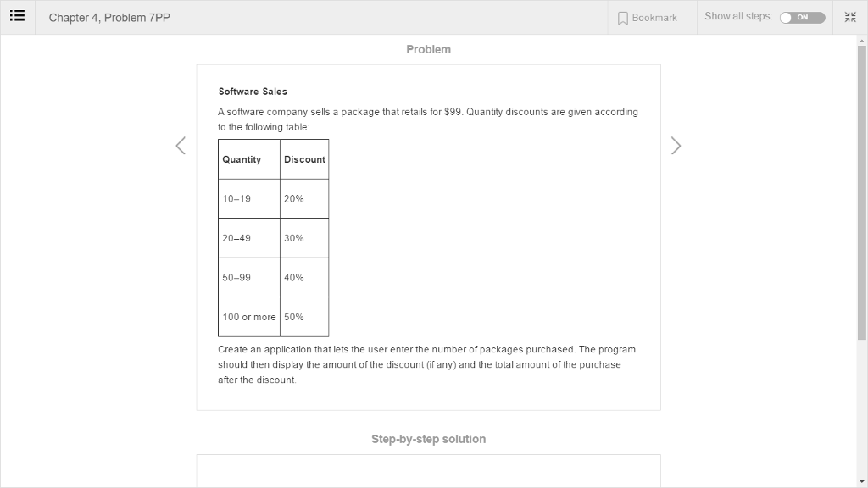
Task: Advance to the next problem with the right arrow
Action: [676, 145]
